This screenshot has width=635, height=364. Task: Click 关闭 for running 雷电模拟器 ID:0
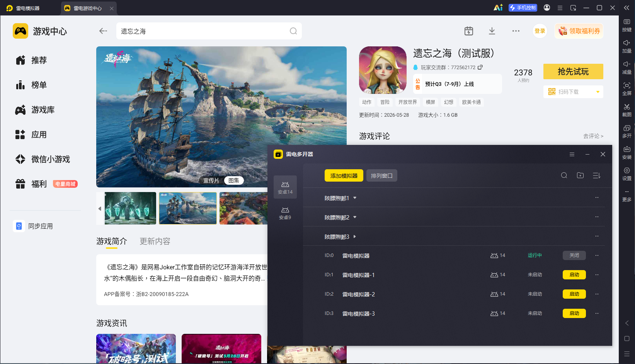click(x=574, y=255)
